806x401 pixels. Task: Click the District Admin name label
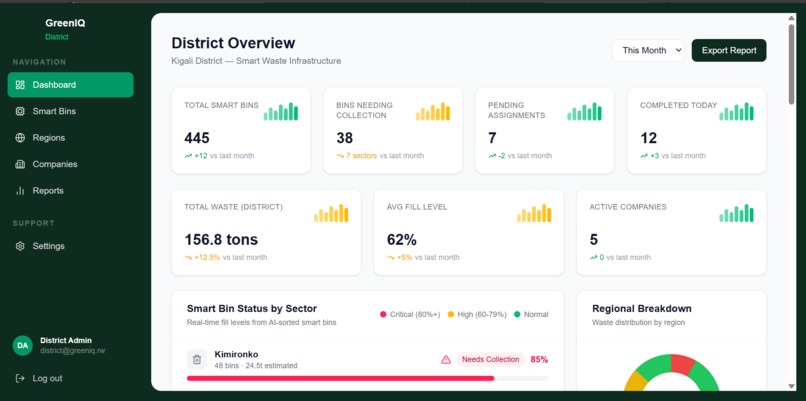66,340
